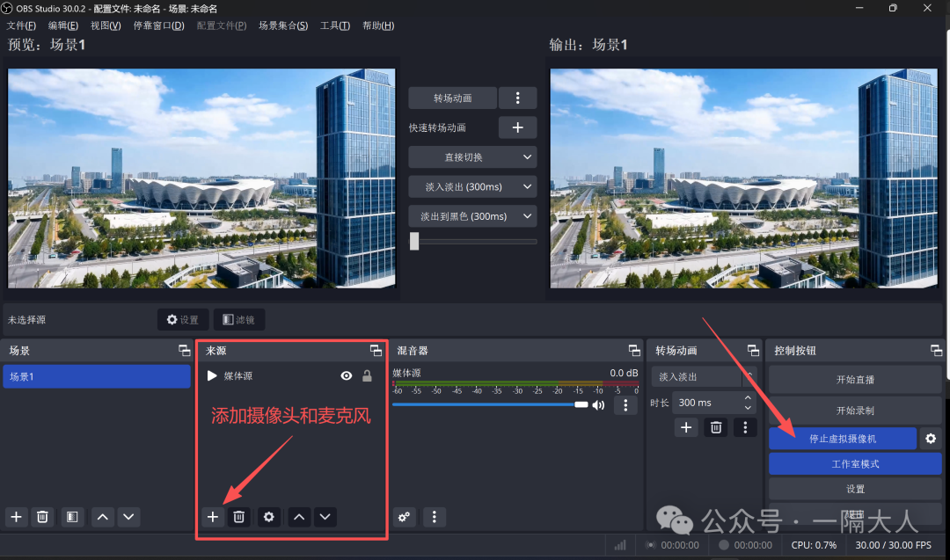Add a new scene with the plus icon
The width and height of the screenshot is (950, 560).
[x=15, y=517]
